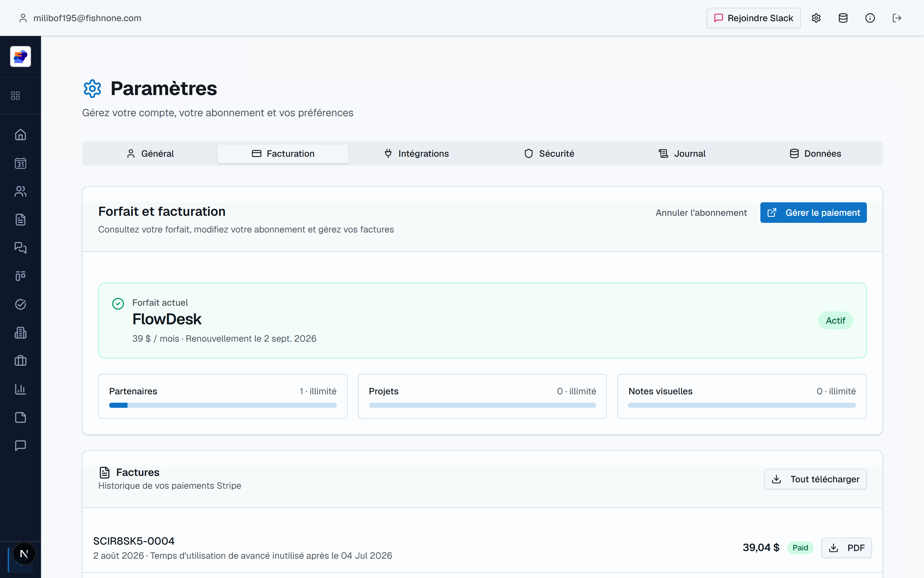Open the info circle icon in the header
The height and width of the screenshot is (578, 924).
(870, 18)
